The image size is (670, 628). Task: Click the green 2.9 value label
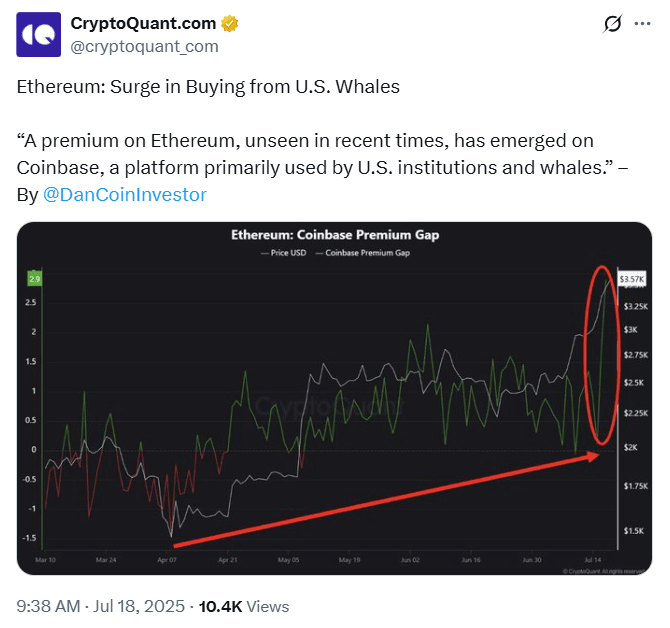[35, 279]
